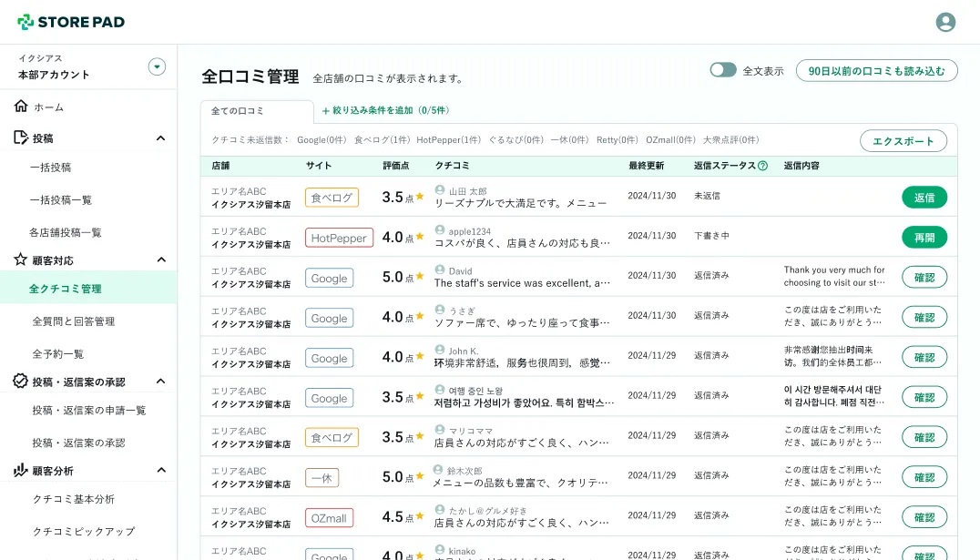
Task: Collapse the 投稿 section chevron
Action: 160,138
